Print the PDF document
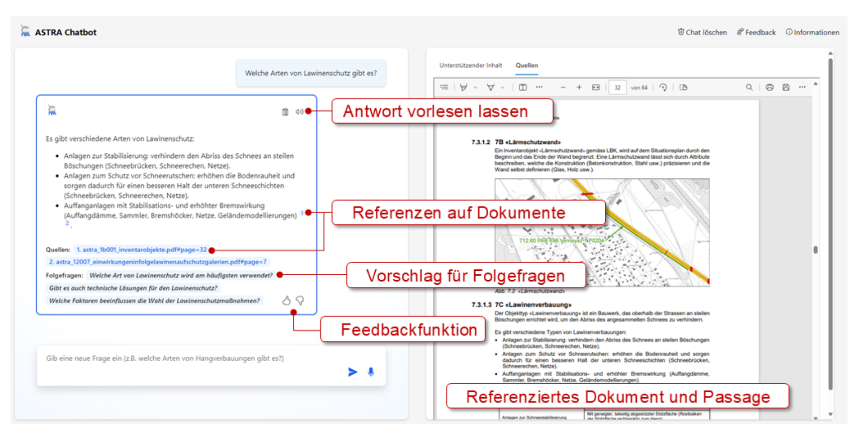Viewport: 868px width, 424px height. click(769, 87)
